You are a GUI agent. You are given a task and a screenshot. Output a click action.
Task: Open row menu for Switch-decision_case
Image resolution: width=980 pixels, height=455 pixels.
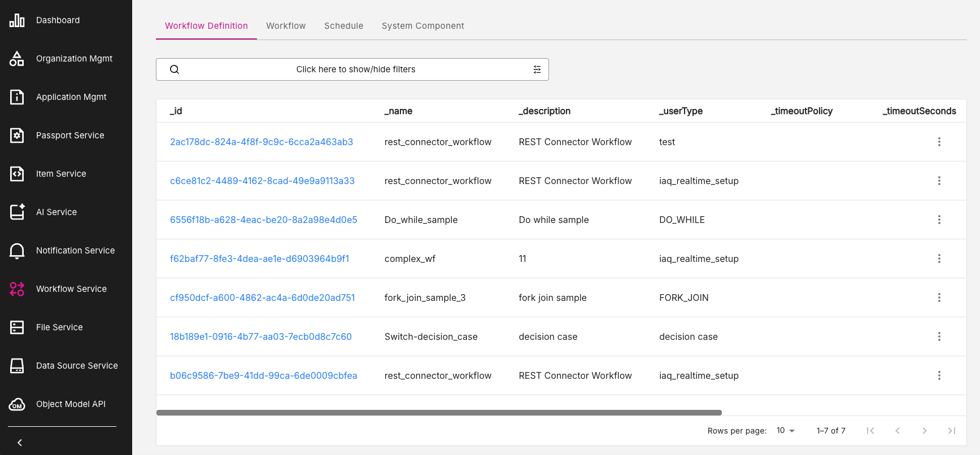point(939,336)
